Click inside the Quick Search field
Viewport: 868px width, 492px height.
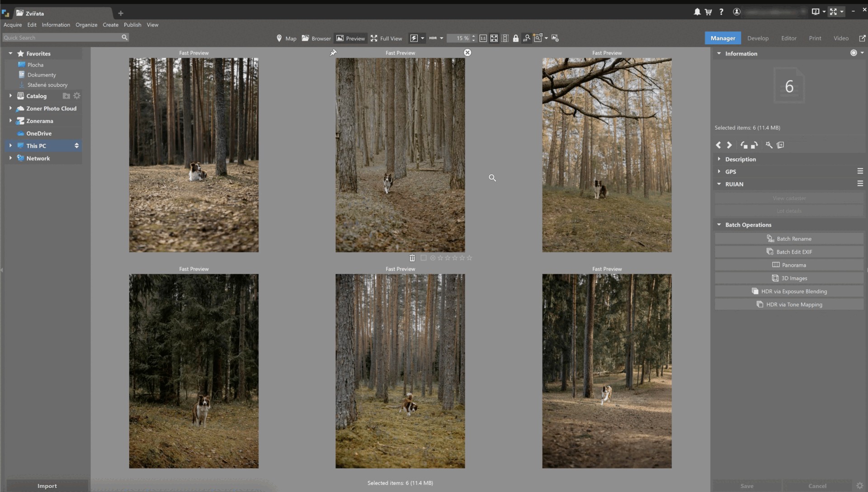(59, 37)
